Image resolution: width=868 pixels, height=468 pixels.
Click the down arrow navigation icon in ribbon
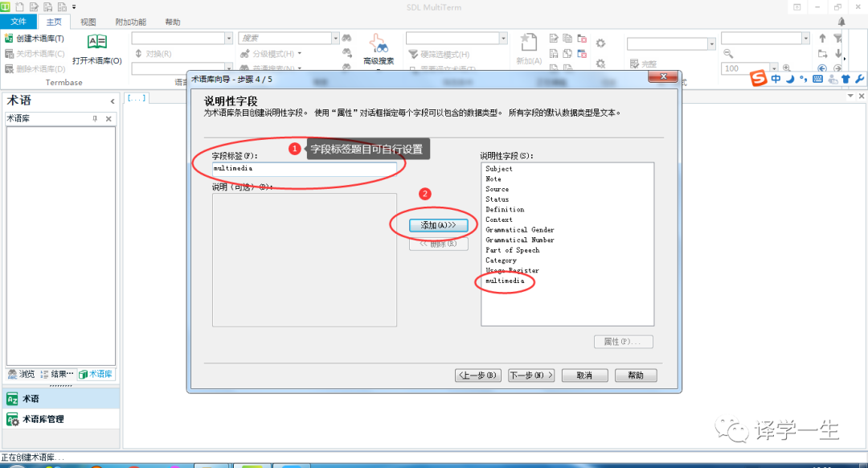coord(838,54)
